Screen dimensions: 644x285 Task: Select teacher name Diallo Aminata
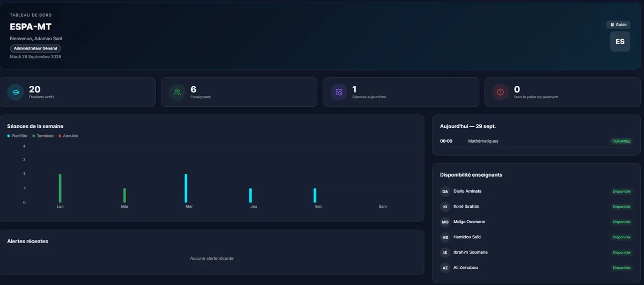(x=467, y=191)
